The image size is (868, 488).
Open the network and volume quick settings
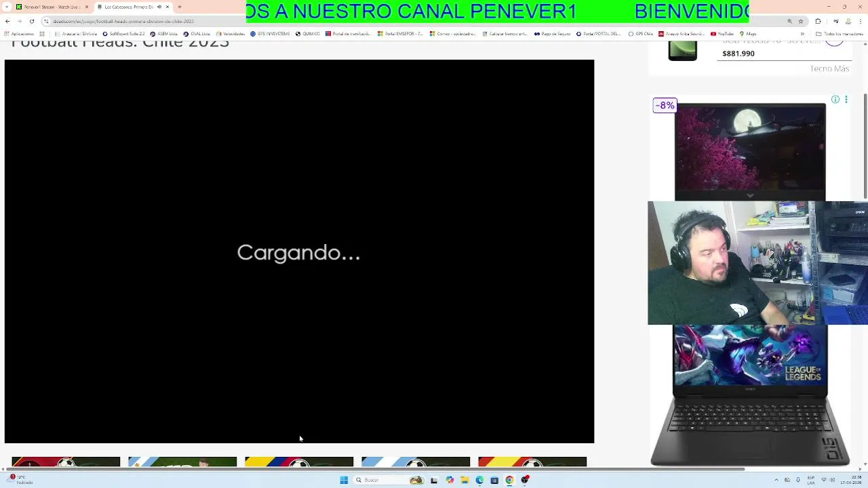point(828,480)
